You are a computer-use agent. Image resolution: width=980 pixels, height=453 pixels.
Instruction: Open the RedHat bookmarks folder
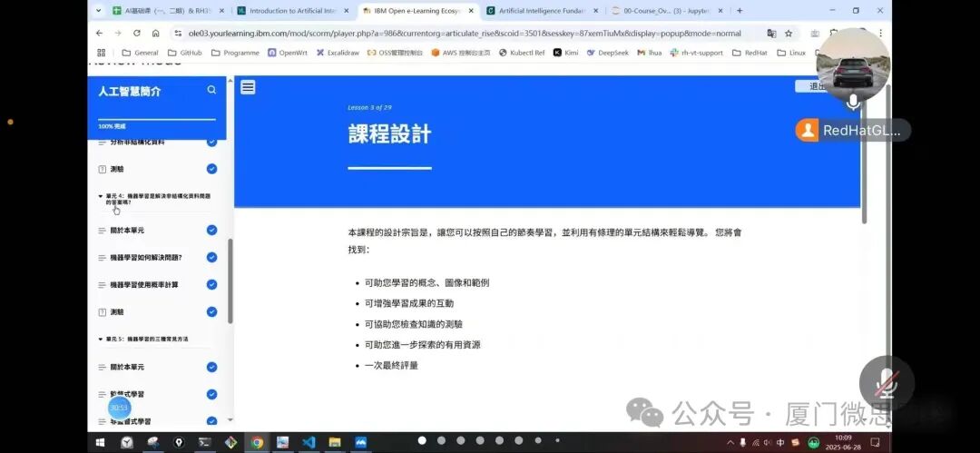coord(750,53)
